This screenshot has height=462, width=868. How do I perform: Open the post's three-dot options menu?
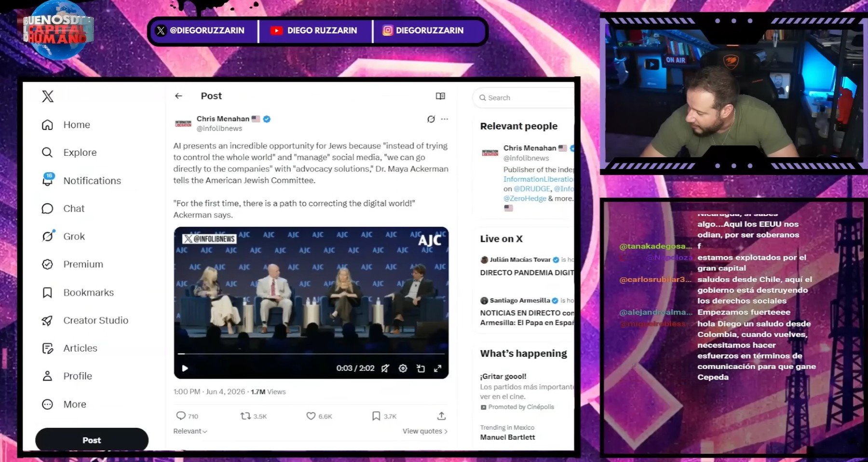(445, 119)
